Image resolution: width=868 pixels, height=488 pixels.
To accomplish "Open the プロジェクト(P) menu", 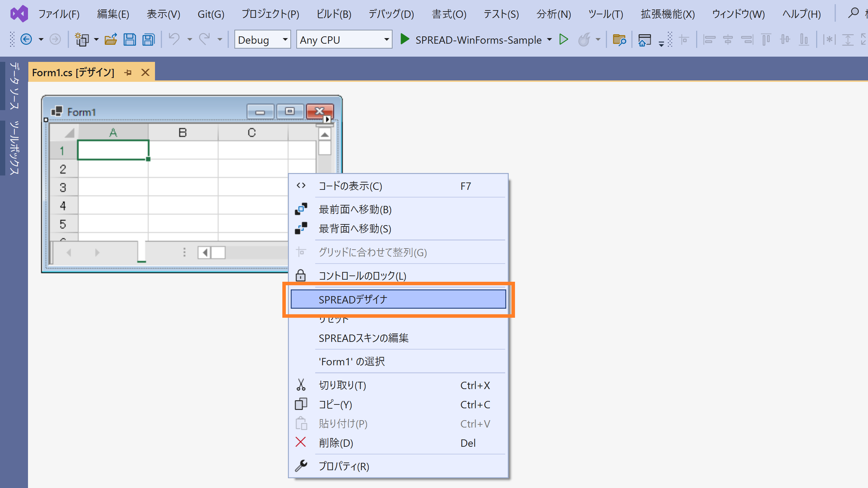I will pyautogui.click(x=270, y=14).
